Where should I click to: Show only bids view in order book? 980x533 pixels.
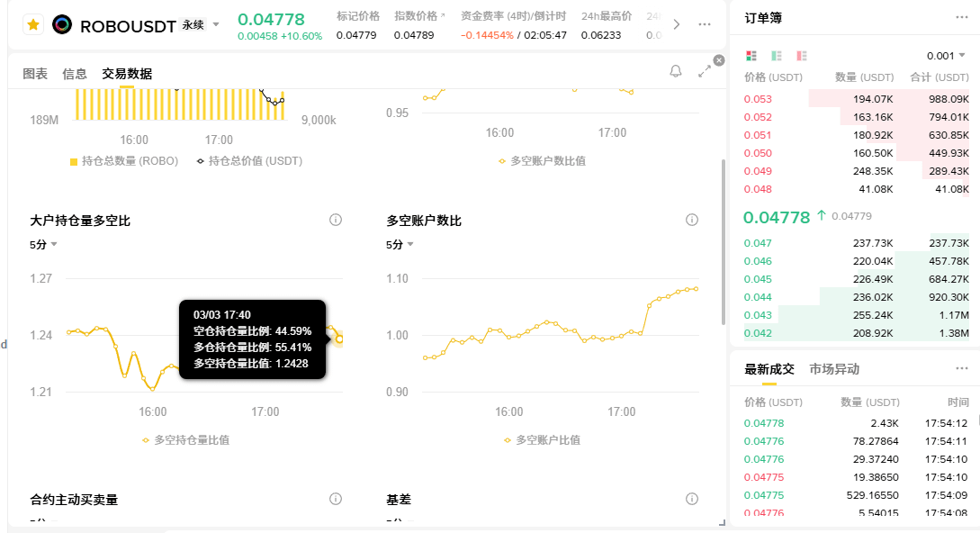(x=777, y=56)
